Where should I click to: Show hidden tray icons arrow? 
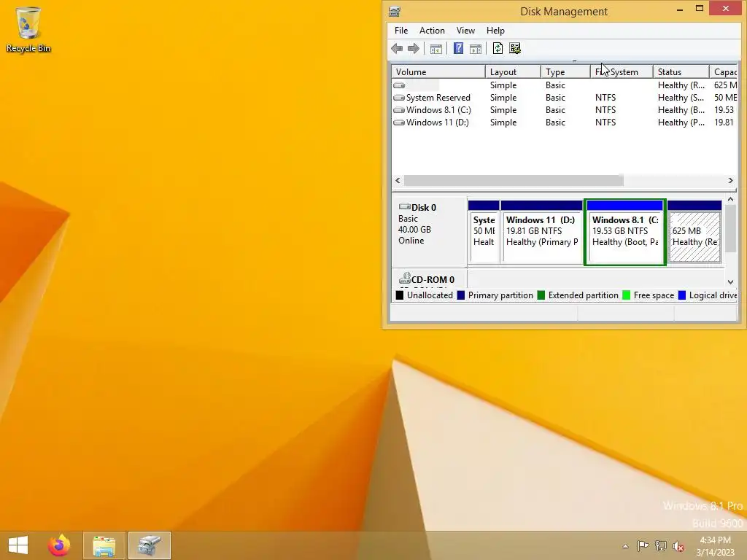pos(625,546)
